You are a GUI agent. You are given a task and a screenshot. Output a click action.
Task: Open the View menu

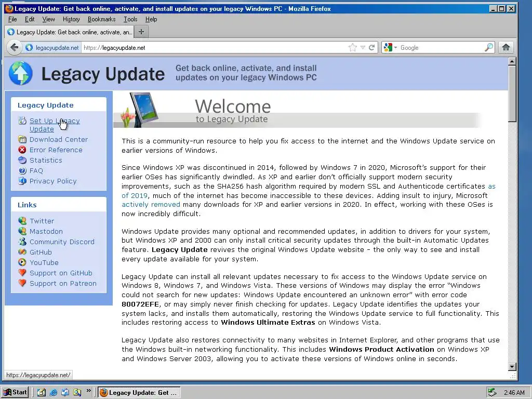(48, 19)
